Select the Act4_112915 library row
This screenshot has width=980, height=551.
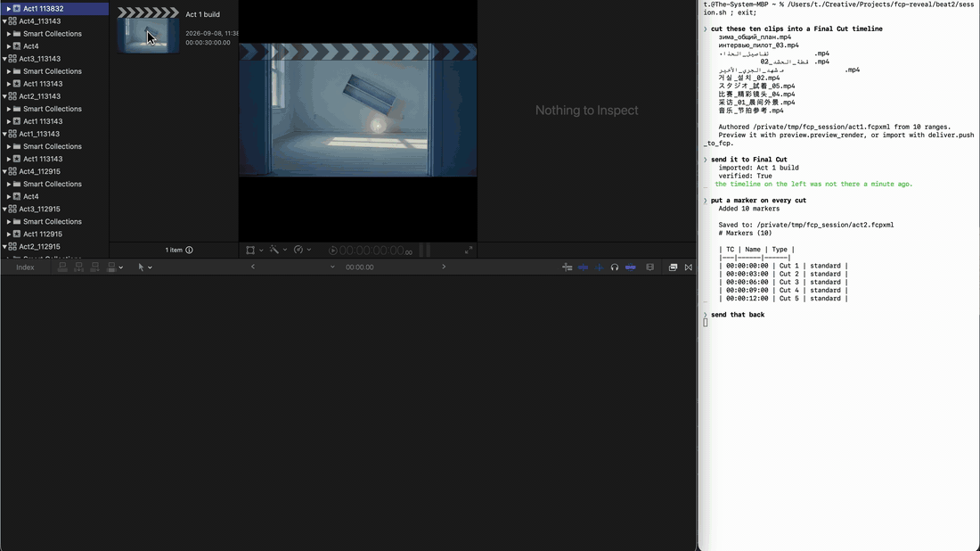pos(54,171)
